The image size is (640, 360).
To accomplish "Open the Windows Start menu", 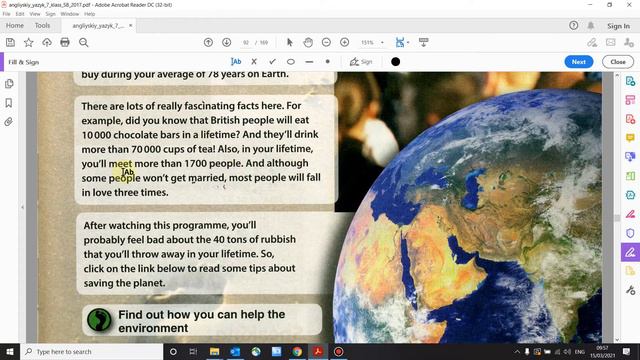I will pyautogui.click(x=10, y=351).
